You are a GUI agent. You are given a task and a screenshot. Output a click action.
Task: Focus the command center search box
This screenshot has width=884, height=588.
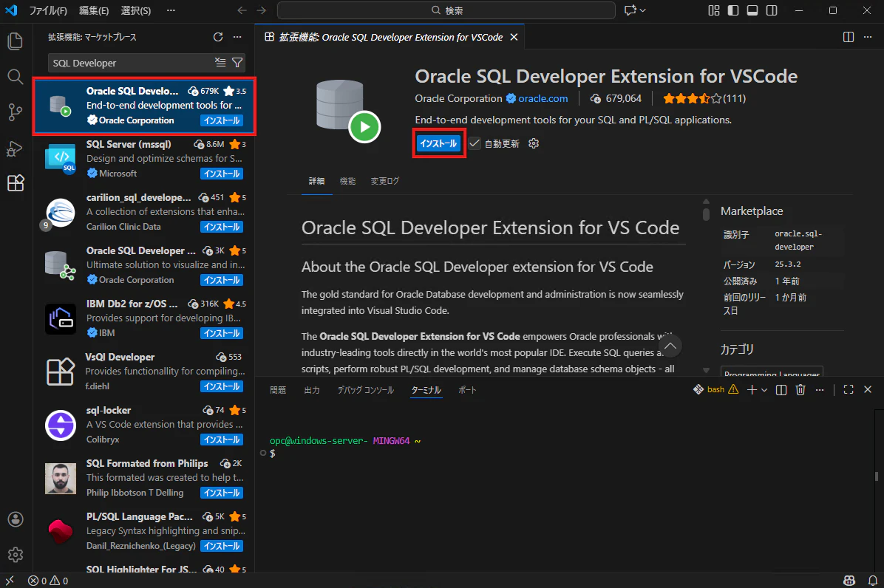(446, 10)
